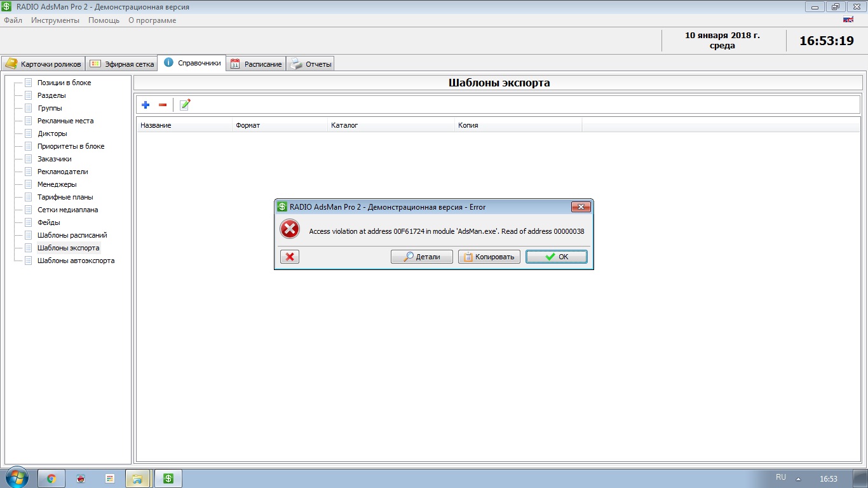Click the red X button in error dialog

coord(290,257)
